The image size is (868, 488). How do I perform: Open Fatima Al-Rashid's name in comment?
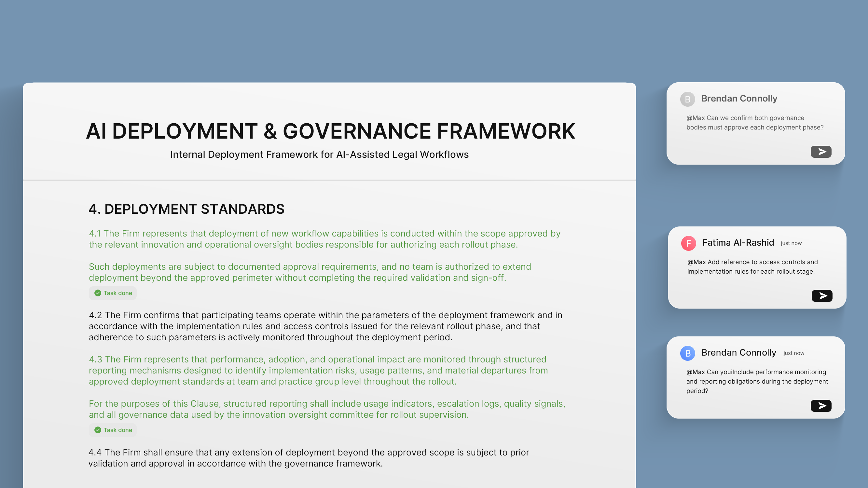[x=738, y=242]
